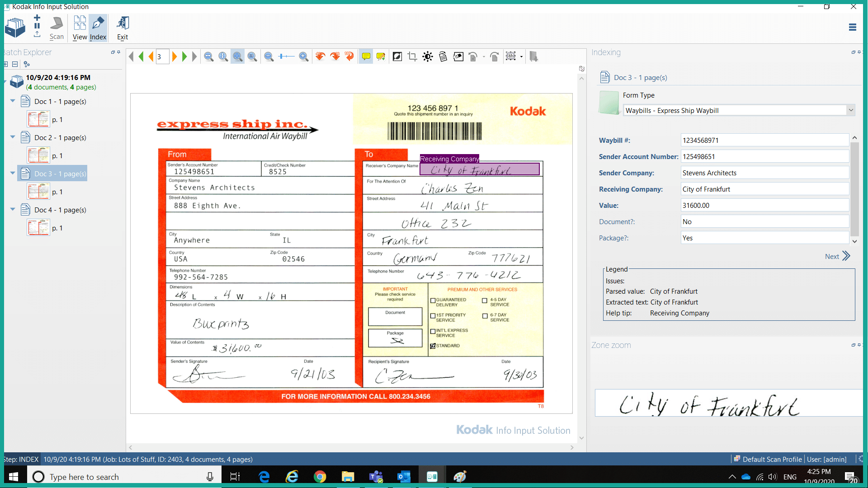
Task: Toggle fit-to-window zoom mode
Action: (237, 56)
